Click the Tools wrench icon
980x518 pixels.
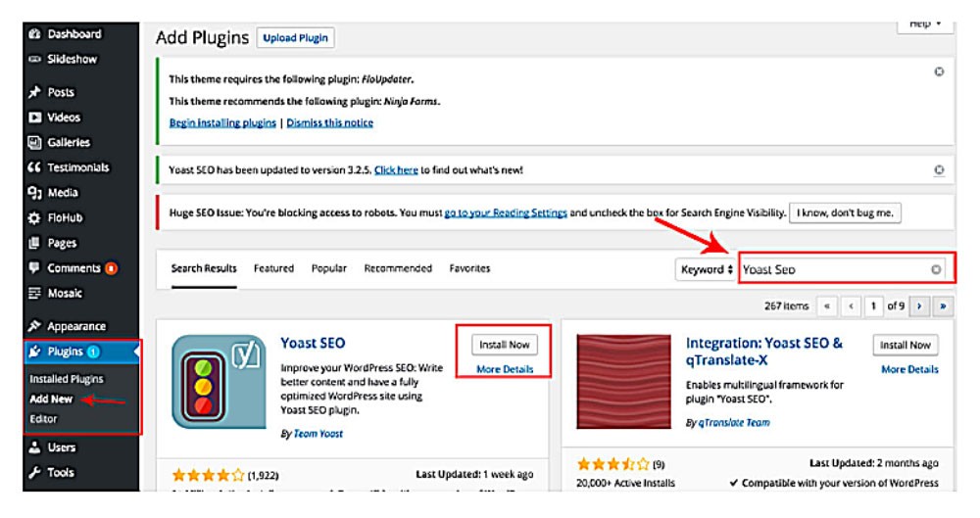tap(35, 472)
